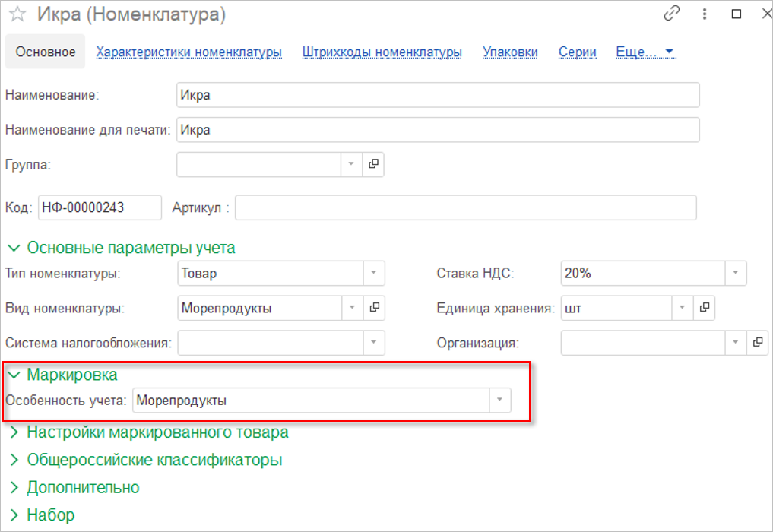This screenshot has width=773, height=532.
Task: Copy link to this item via chain icon
Action: point(671,14)
